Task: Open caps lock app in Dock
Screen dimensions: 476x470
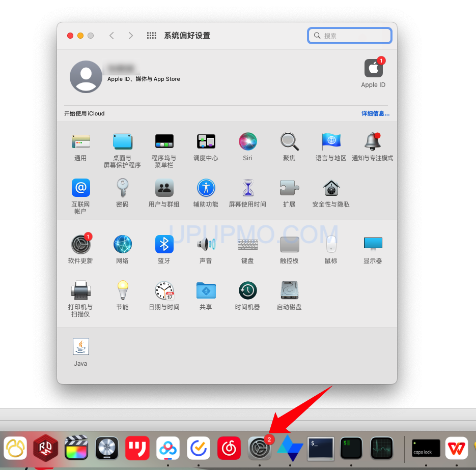Action: coord(426,448)
